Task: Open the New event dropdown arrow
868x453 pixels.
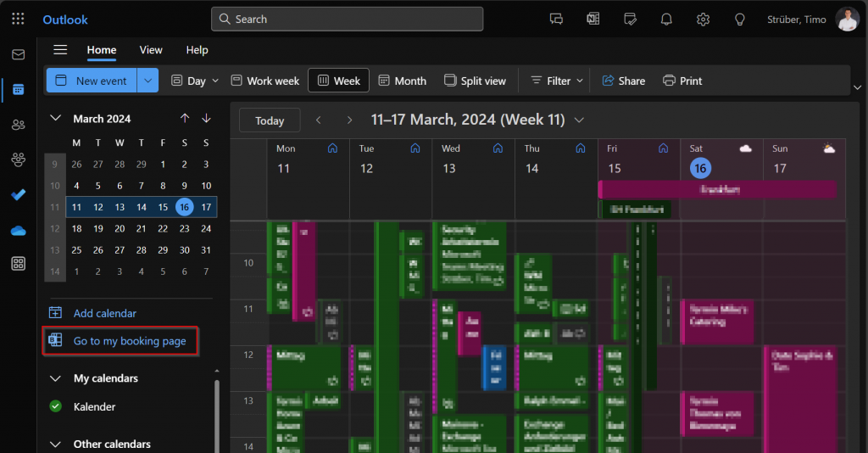Action: [x=148, y=81]
